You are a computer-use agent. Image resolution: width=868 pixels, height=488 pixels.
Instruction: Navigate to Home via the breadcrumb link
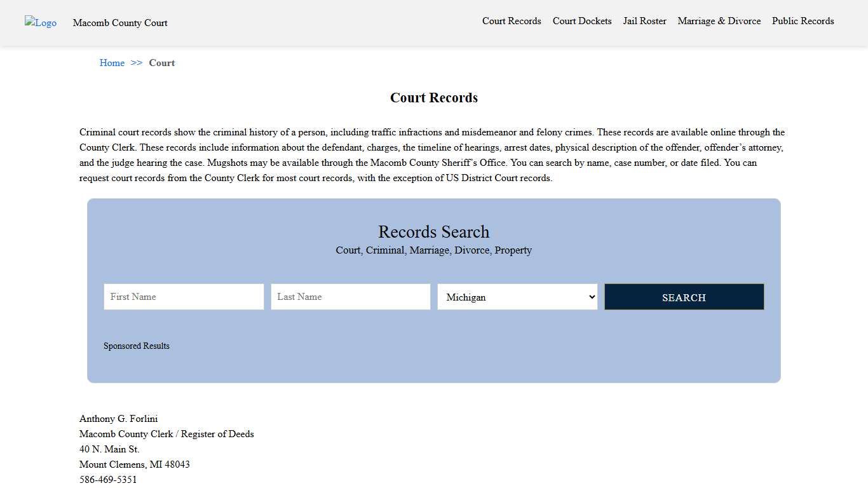tap(112, 63)
